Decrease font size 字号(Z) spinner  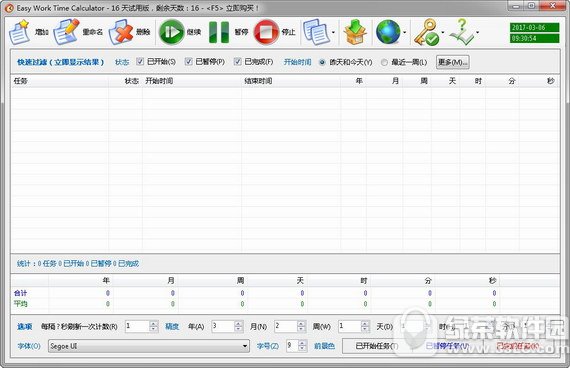click(x=302, y=349)
